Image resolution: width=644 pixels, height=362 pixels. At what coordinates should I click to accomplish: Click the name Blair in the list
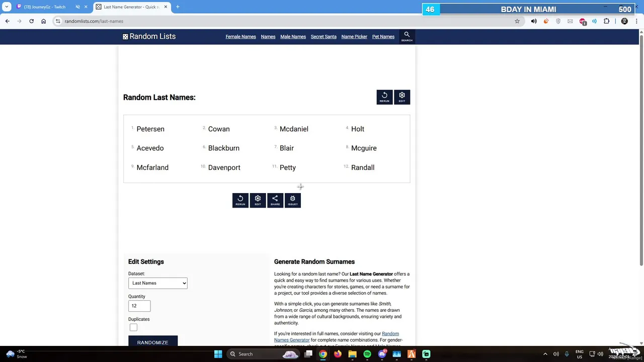coord(287,148)
